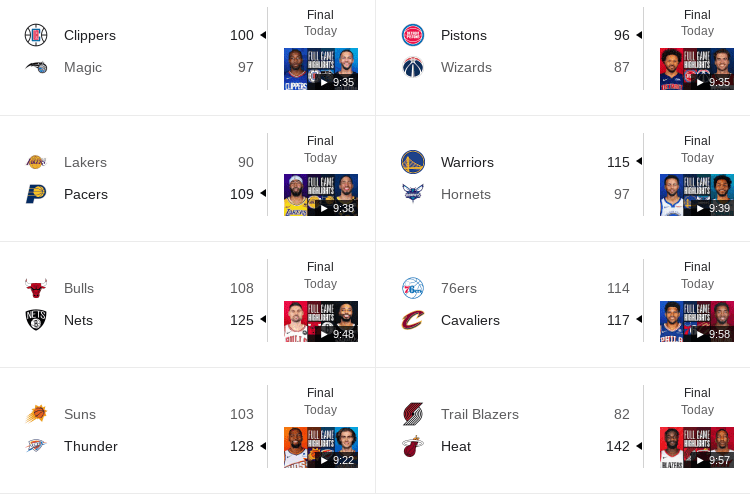750x494 pixels.
Task: Play 76ers vs Cavaliers highlights video
Action: click(697, 322)
